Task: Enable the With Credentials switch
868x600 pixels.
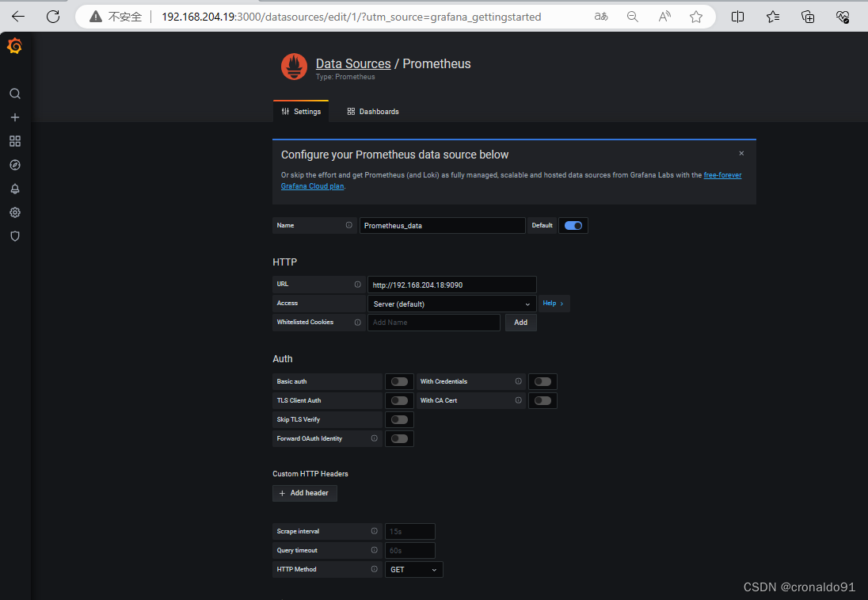Action: click(x=542, y=382)
